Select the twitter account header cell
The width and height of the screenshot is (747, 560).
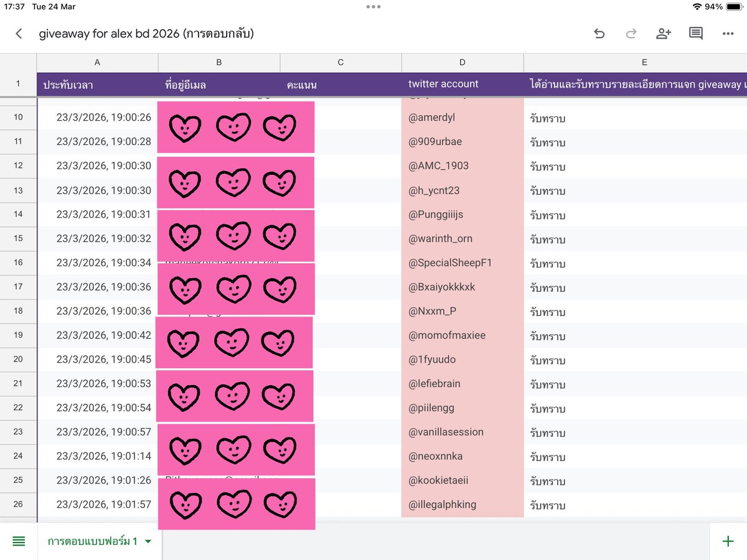tap(463, 84)
